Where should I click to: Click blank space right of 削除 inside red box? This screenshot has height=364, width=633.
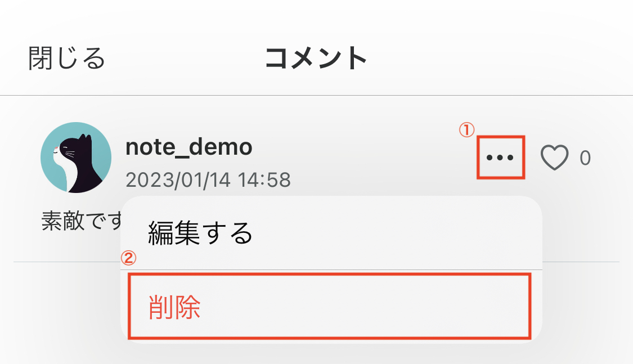point(363,307)
